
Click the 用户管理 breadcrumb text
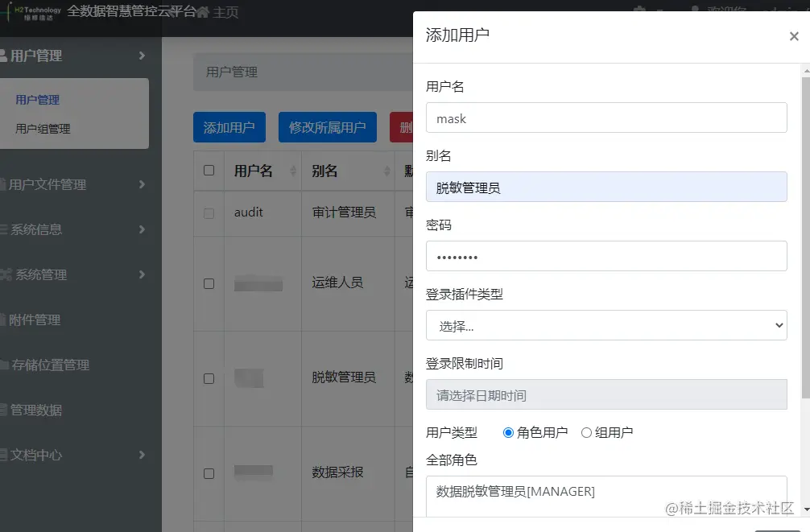pyautogui.click(x=231, y=72)
